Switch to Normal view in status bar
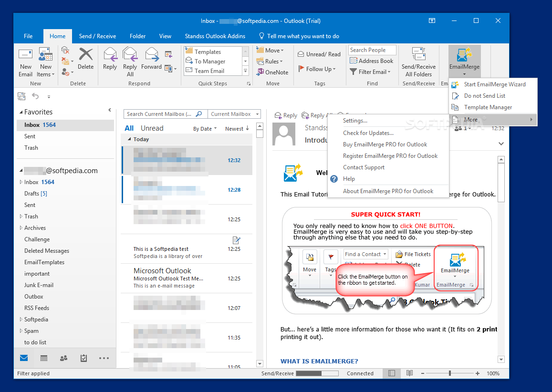 coord(392,373)
